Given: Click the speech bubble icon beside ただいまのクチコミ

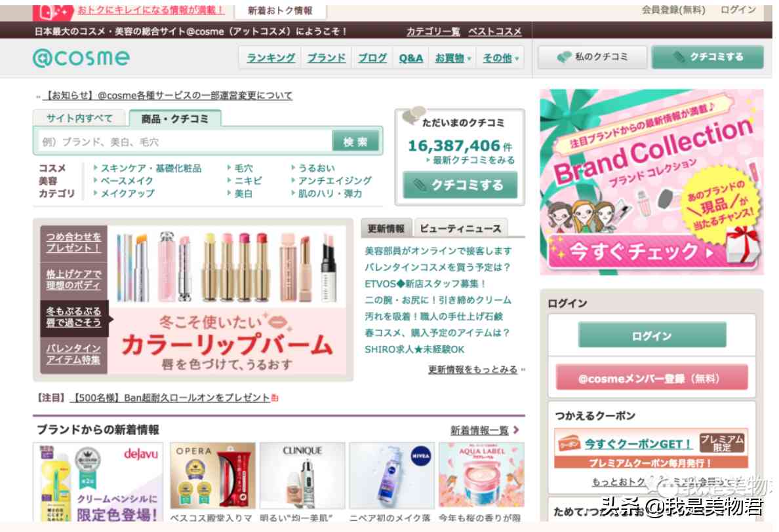Looking at the screenshot, I should click(x=413, y=115).
